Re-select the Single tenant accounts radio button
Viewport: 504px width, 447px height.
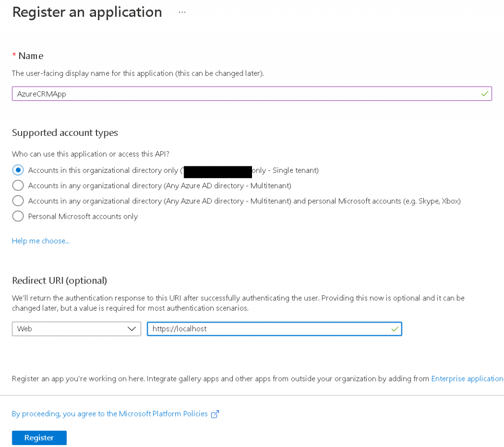(x=18, y=170)
